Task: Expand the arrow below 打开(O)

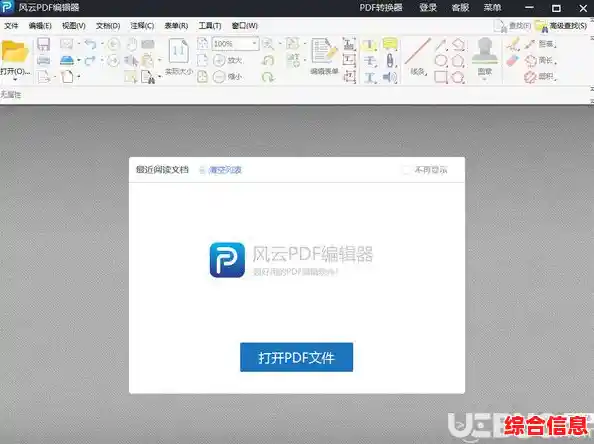Action: click(15, 80)
